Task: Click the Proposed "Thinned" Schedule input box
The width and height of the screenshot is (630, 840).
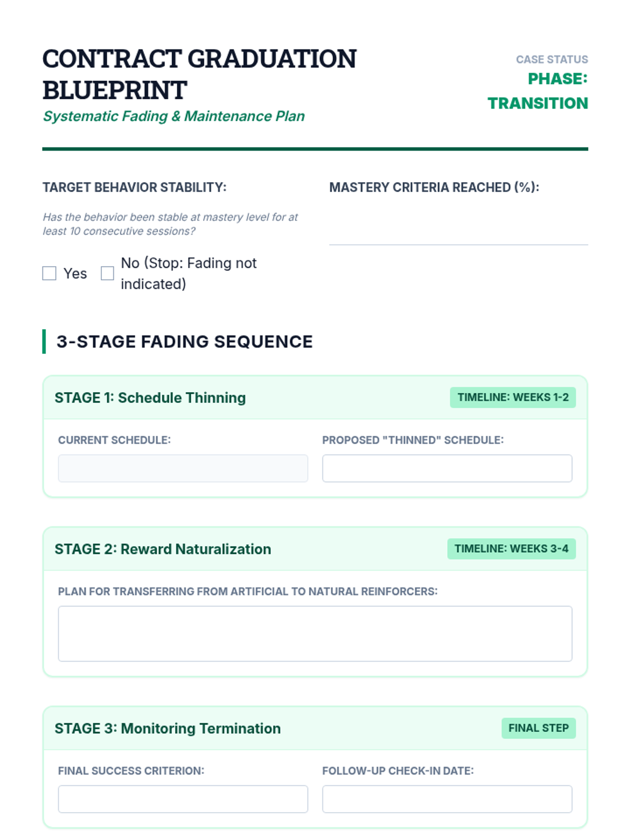Action: point(447,468)
